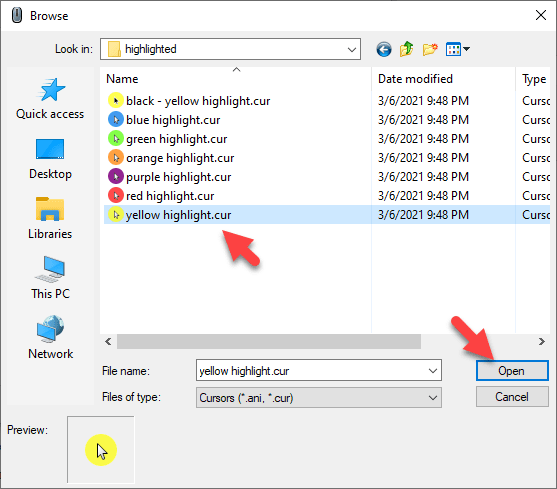This screenshot has height=489, width=557.
Task: Select file name yellow highlight.cur
Action: [x=179, y=215]
